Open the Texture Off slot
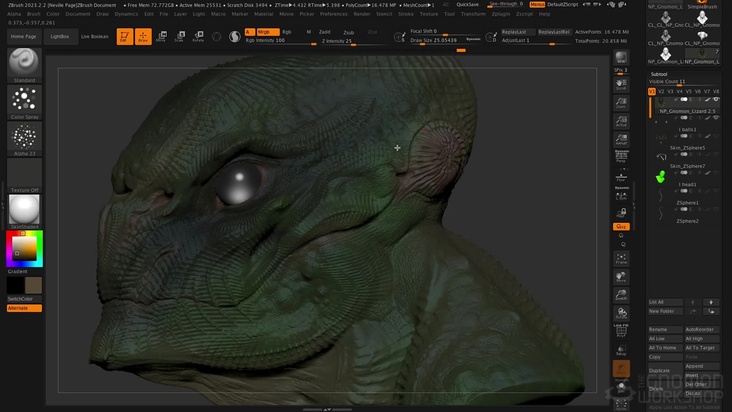Screen dimensions: 732x412 pyautogui.click(x=24, y=175)
